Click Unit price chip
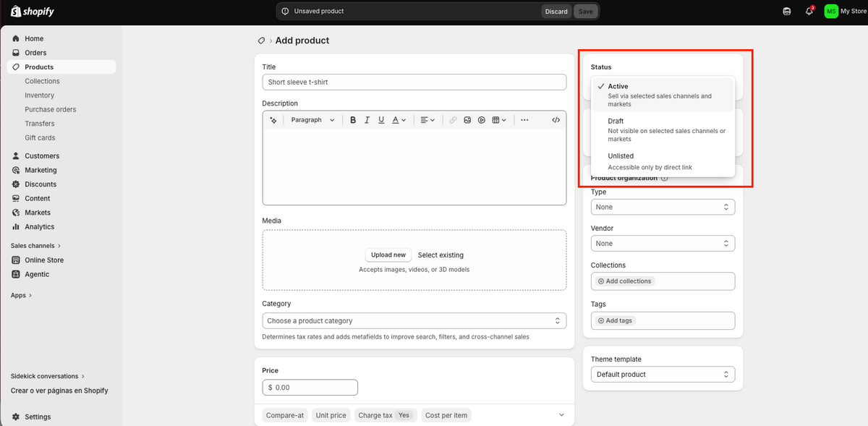 pyautogui.click(x=331, y=415)
